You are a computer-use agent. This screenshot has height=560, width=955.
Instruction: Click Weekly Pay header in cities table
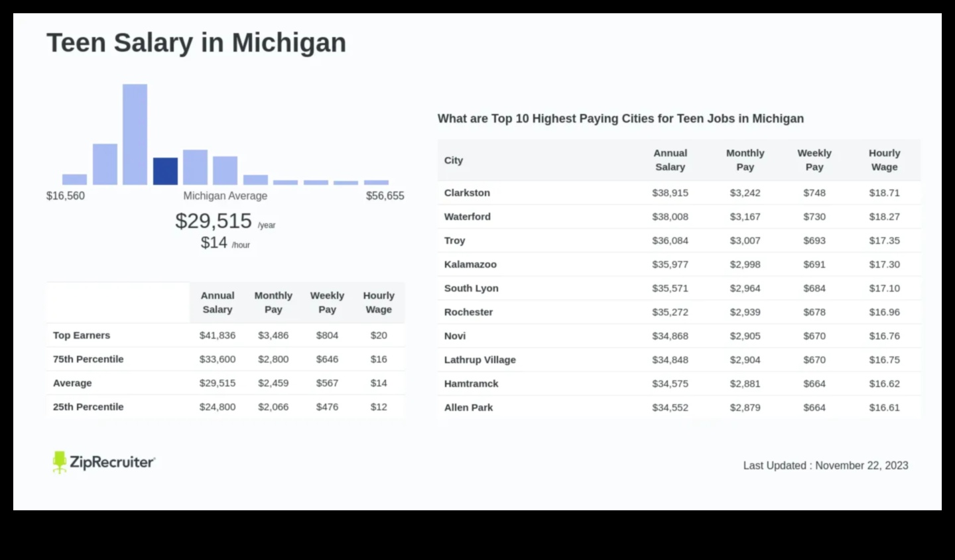pos(814,160)
